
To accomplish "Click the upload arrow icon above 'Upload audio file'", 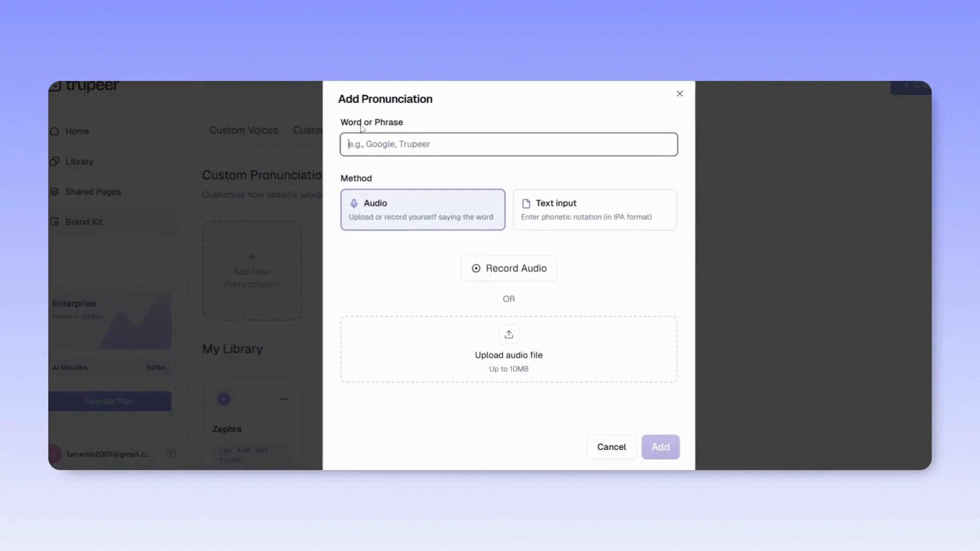I will [x=508, y=334].
